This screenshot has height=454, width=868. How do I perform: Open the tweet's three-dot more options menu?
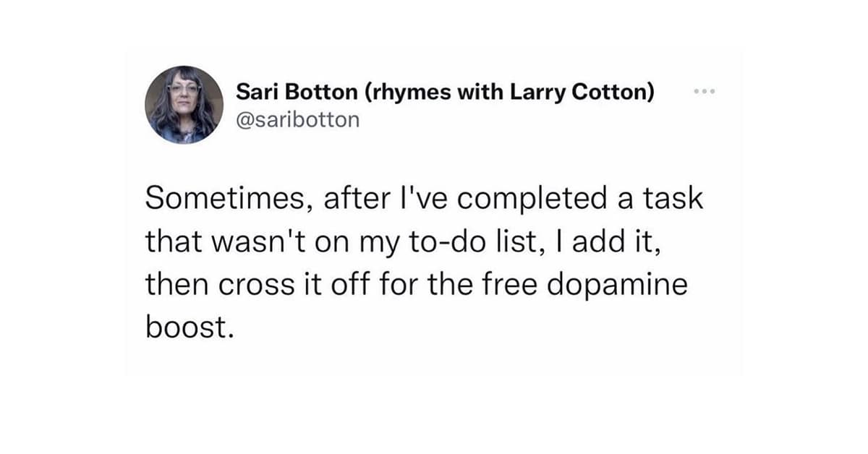click(x=703, y=93)
